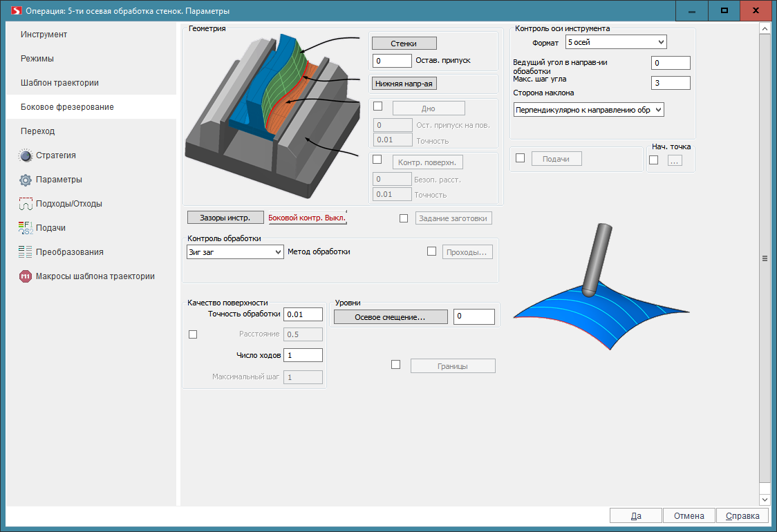Viewport: 777px width, 532px height.
Task: Click the Точность обработки input field
Action: [303, 314]
